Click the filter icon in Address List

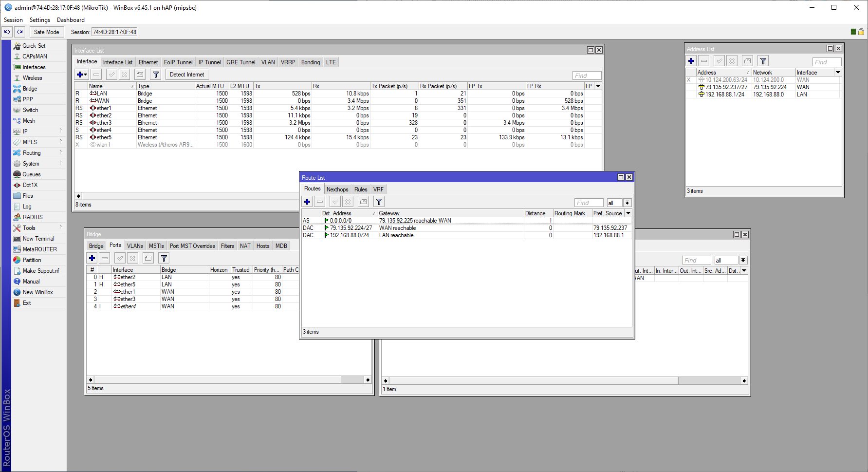pos(763,61)
